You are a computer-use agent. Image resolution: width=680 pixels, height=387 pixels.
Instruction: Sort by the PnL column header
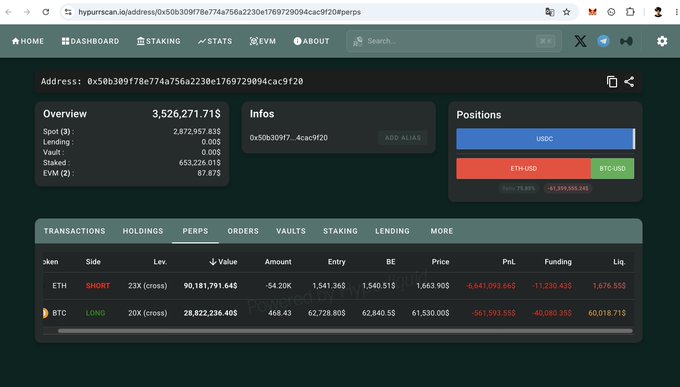coord(509,262)
